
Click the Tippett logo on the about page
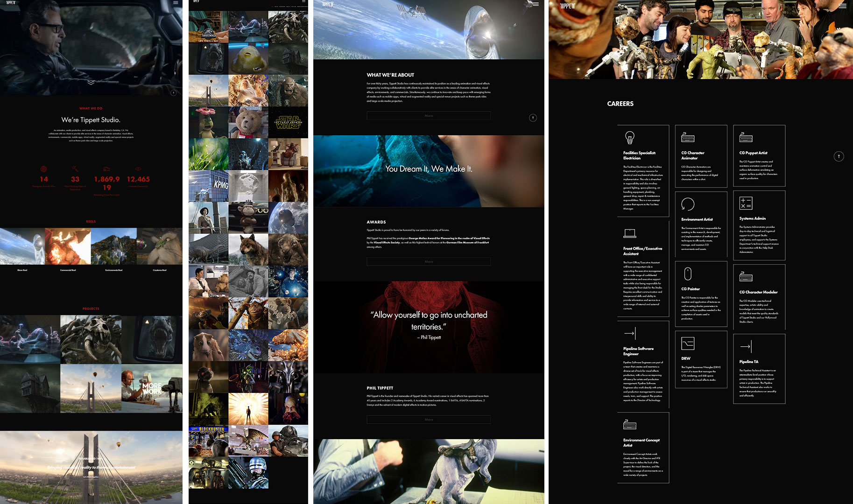click(328, 4)
